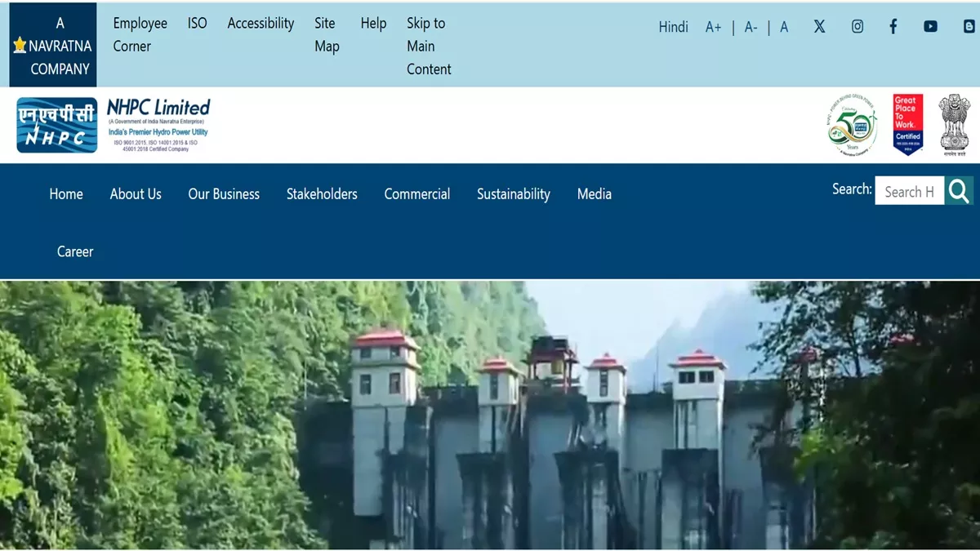The height and width of the screenshot is (551, 980).
Task: Click the Great Place To Work badge
Action: (x=907, y=125)
